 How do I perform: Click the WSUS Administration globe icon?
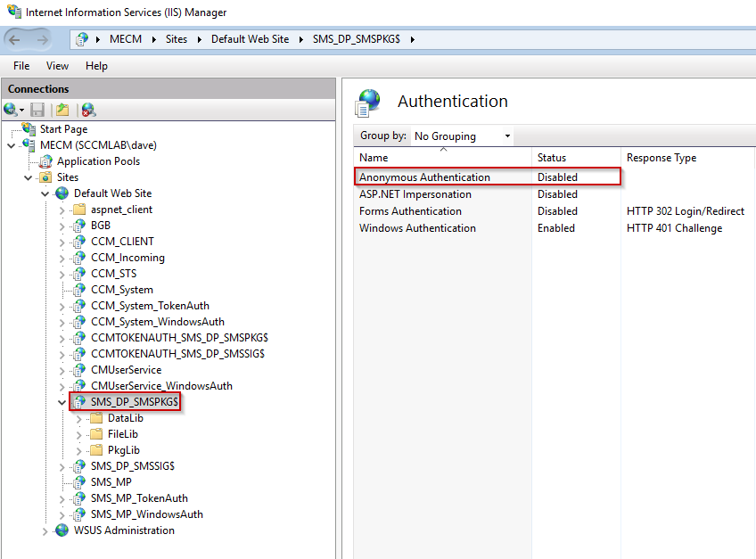click(x=62, y=530)
